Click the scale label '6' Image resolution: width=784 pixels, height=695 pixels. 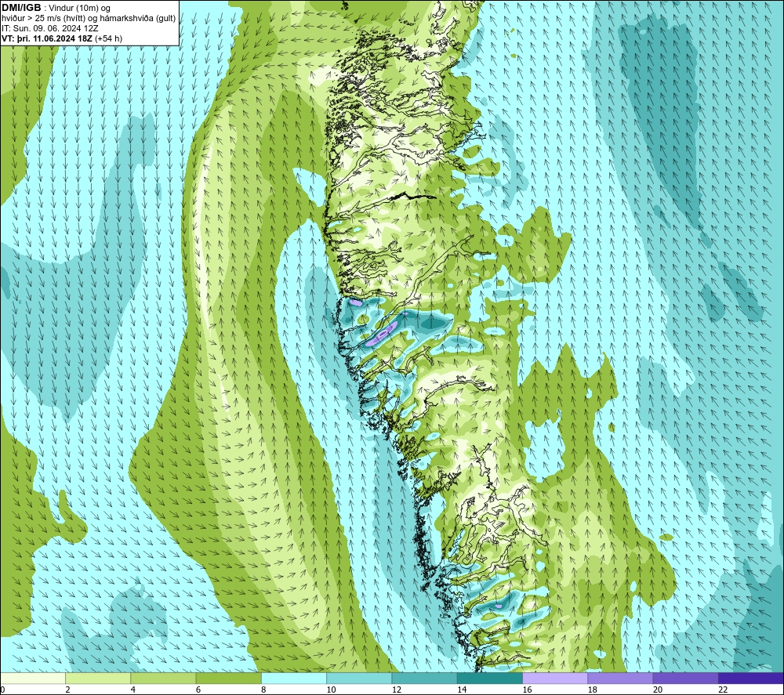pyautogui.click(x=198, y=690)
